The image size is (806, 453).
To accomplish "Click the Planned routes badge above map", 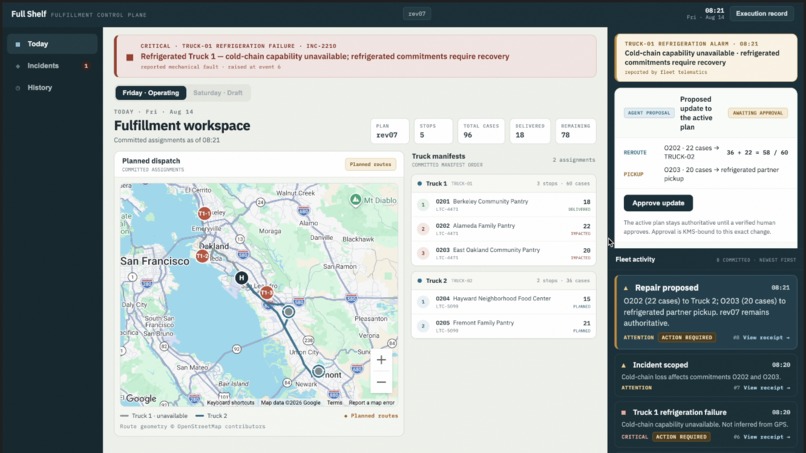I will [370, 165].
